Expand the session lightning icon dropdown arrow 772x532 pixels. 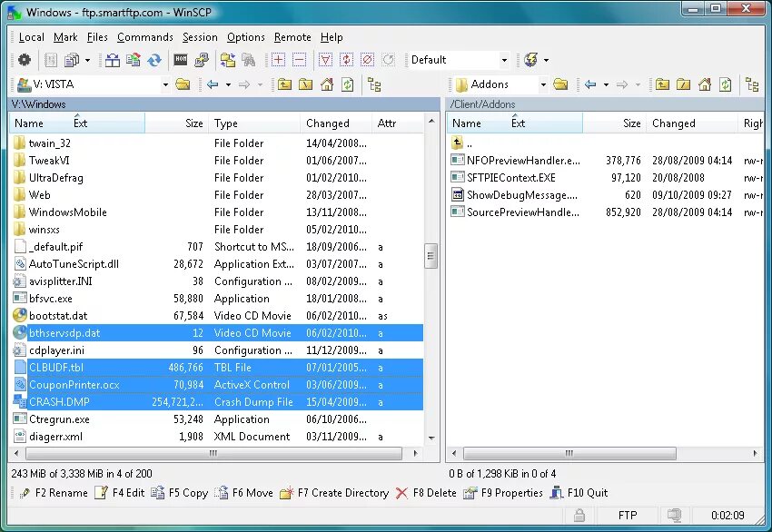point(546,60)
